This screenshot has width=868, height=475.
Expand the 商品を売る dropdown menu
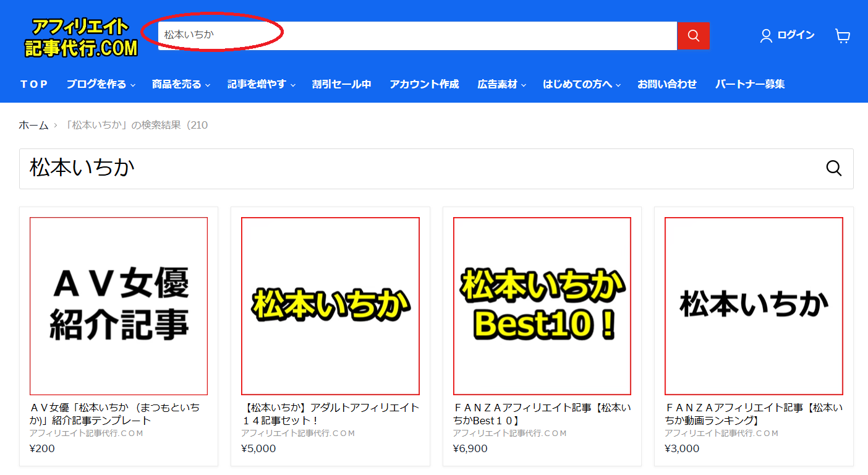pyautogui.click(x=181, y=84)
